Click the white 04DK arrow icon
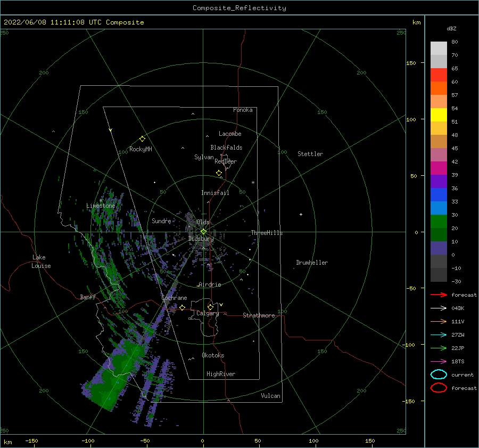479x448 pixels. click(x=439, y=308)
